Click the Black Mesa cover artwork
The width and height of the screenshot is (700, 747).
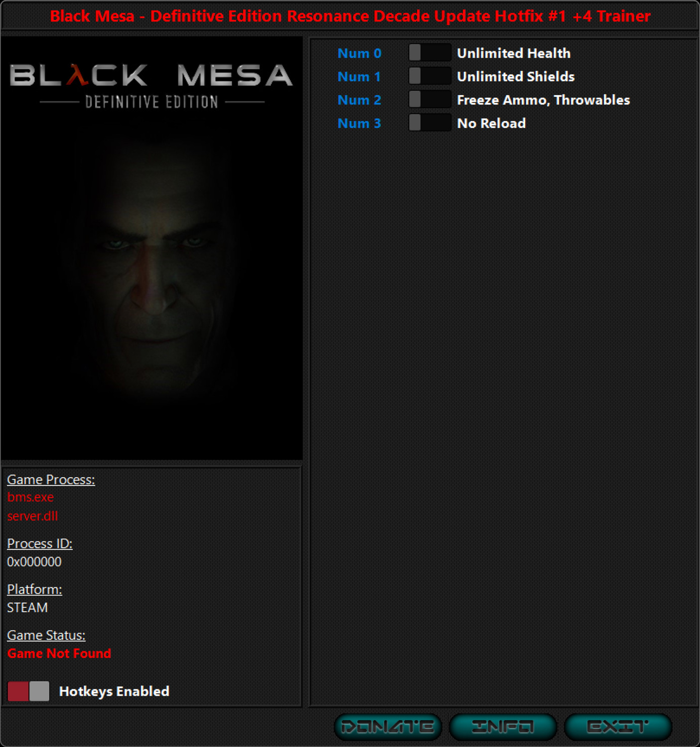coord(151,248)
